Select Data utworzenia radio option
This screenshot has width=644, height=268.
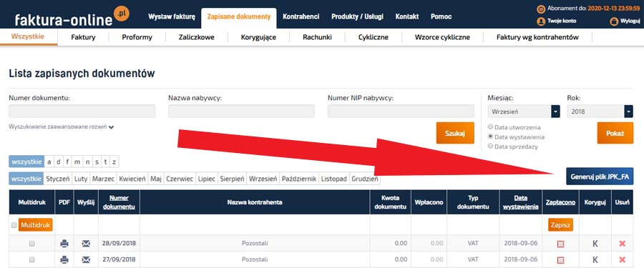point(490,127)
